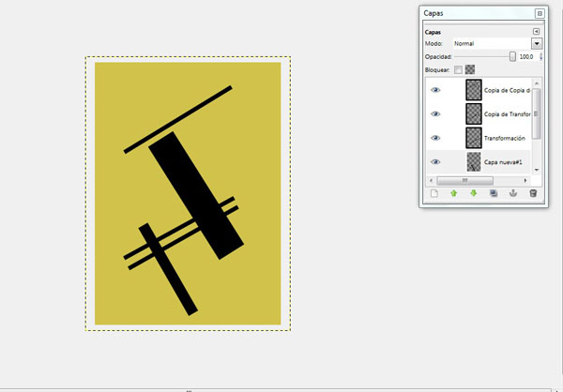Image resolution: width=563 pixels, height=392 pixels.
Task: Lower the layer with the green down arrow
Action: coord(474,193)
